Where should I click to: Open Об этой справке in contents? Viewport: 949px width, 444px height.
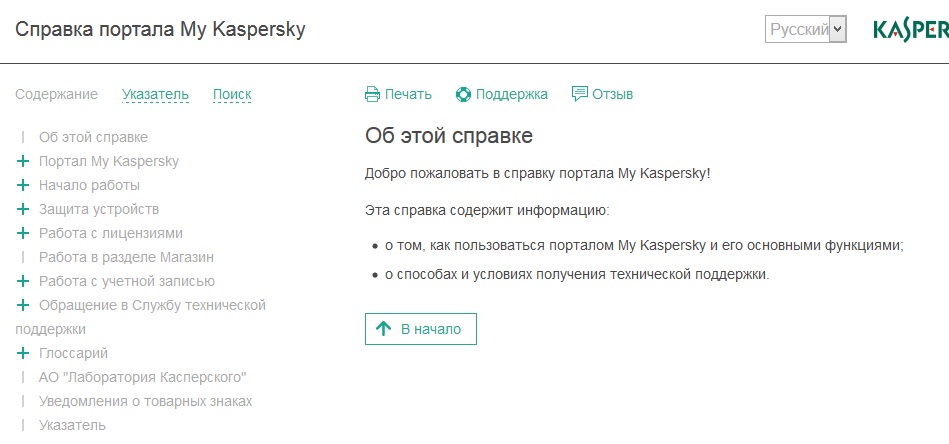[93, 137]
